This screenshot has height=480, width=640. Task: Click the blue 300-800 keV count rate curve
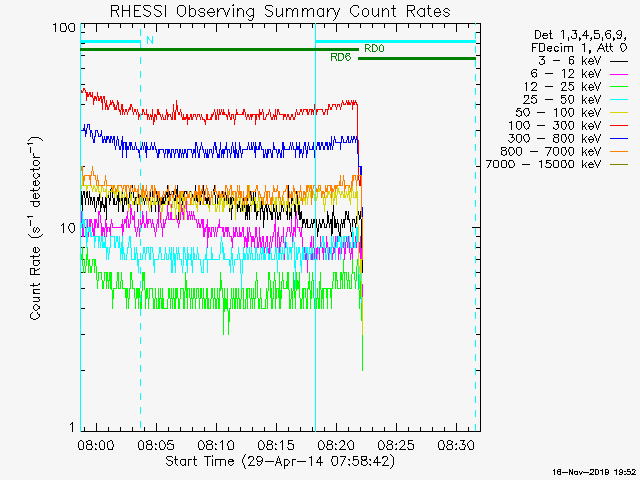220,150
